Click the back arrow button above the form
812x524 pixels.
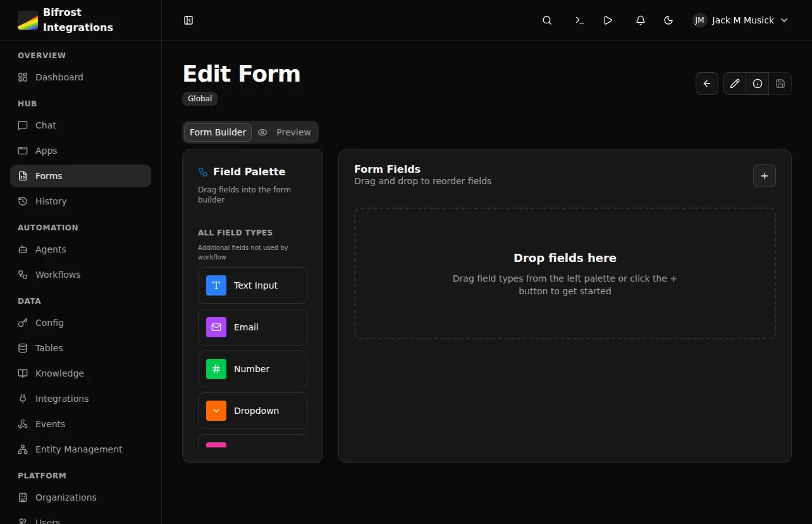coord(706,83)
